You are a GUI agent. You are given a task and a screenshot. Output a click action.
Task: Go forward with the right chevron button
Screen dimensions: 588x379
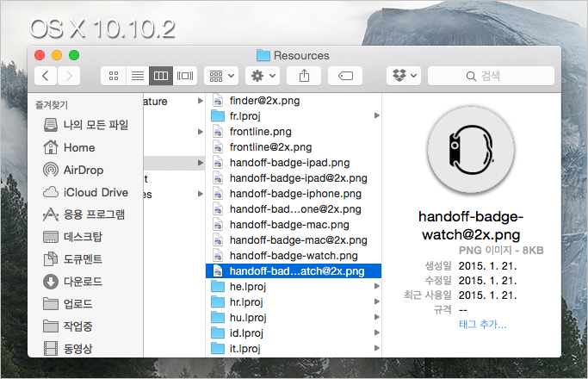tap(69, 76)
